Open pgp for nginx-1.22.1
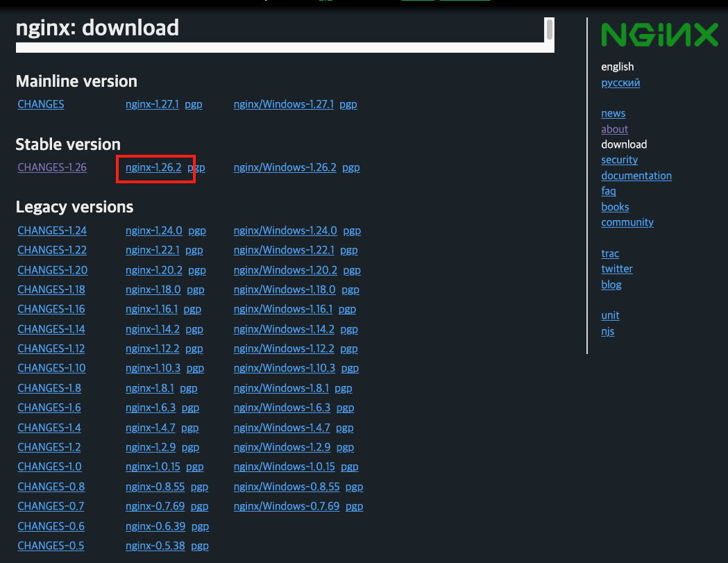 click(194, 250)
